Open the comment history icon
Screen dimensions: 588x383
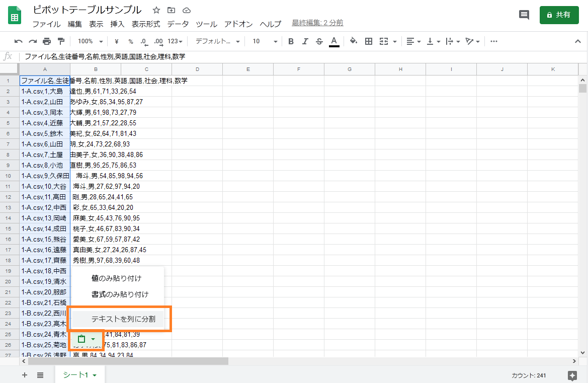click(x=524, y=15)
